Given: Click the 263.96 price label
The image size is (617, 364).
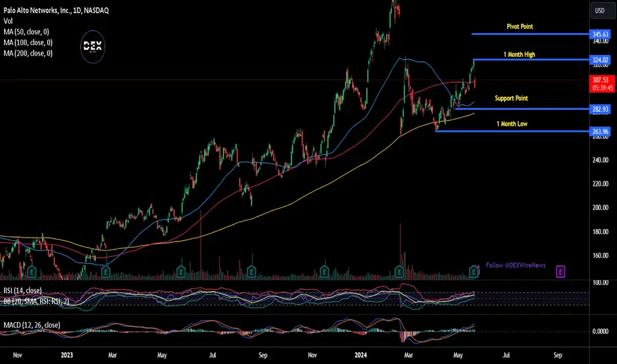Looking at the screenshot, I should (600, 132).
